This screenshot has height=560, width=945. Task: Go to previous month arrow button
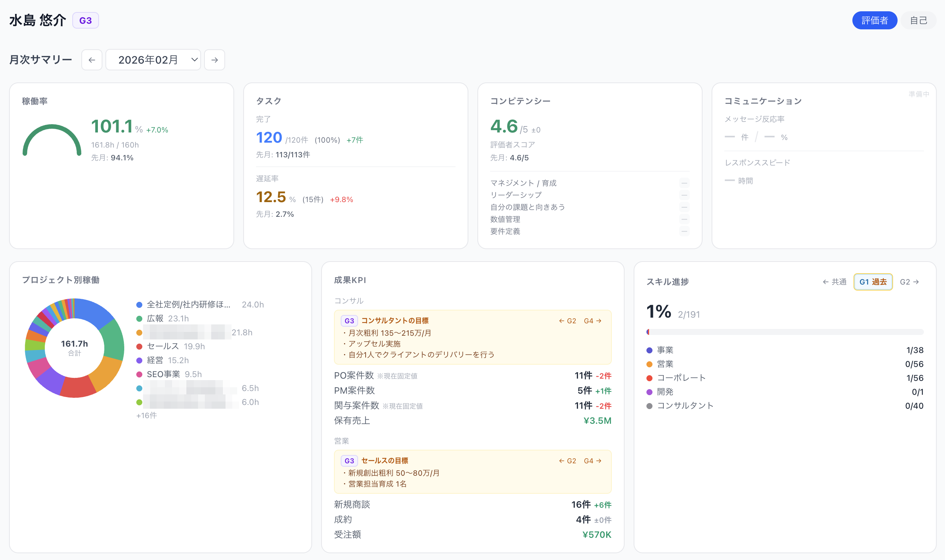92,59
